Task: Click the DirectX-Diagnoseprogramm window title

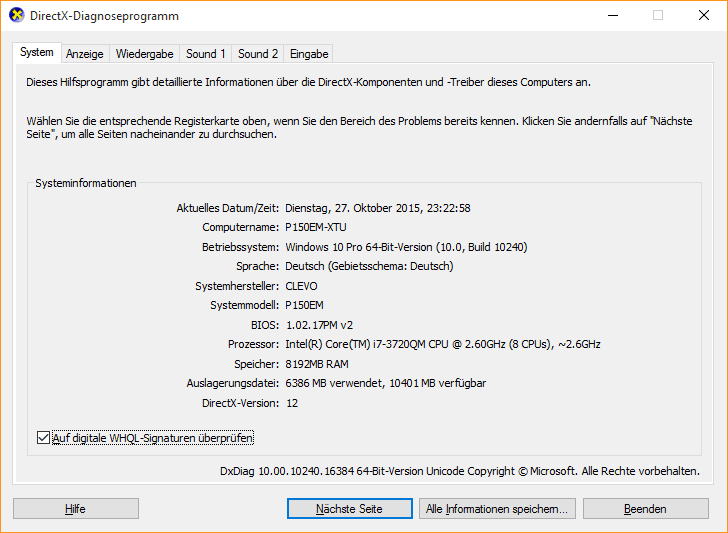Action: click(104, 16)
